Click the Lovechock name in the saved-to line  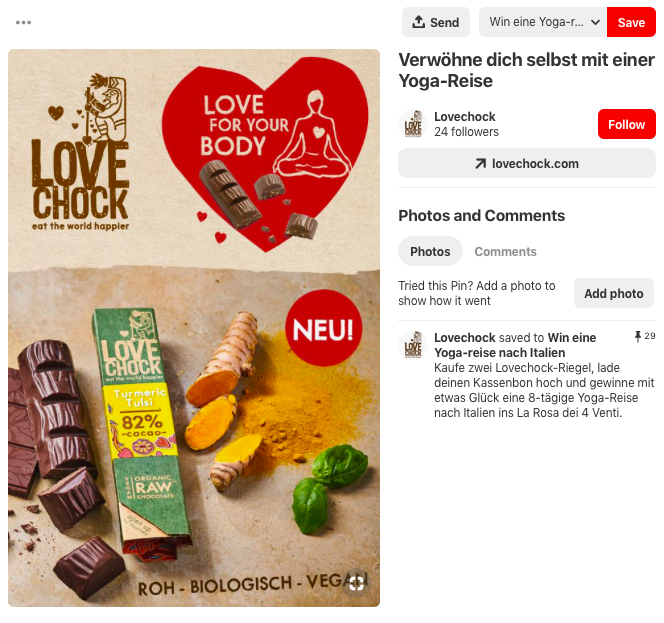coord(465,338)
